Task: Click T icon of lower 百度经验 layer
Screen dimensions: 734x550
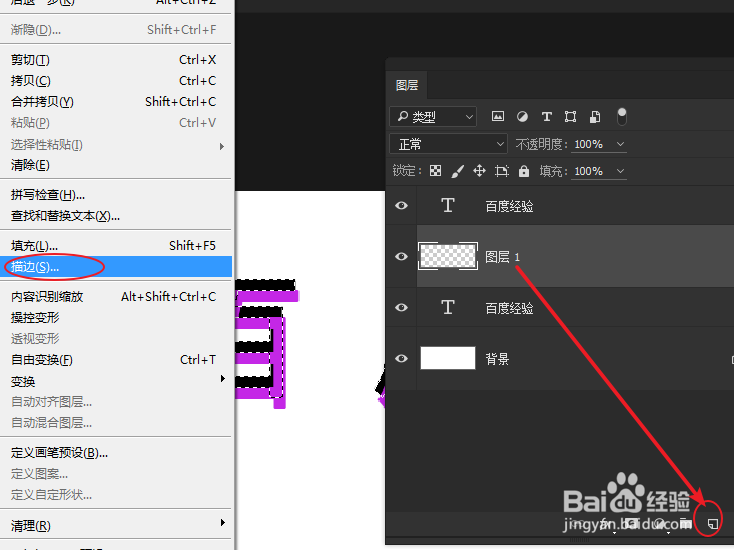Action: 448,307
